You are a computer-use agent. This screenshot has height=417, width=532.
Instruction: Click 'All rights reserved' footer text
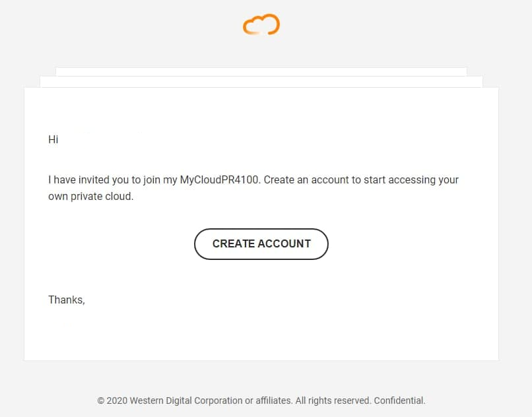tap(333, 401)
